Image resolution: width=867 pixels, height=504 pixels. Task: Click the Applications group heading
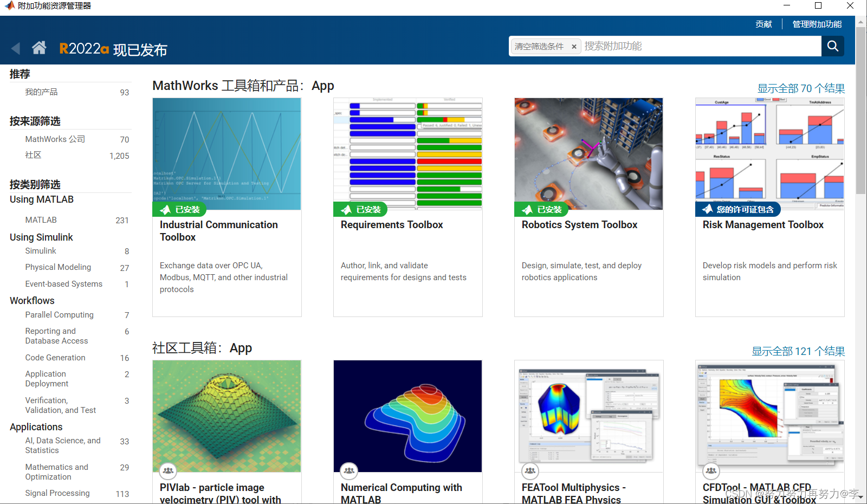[x=36, y=427]
